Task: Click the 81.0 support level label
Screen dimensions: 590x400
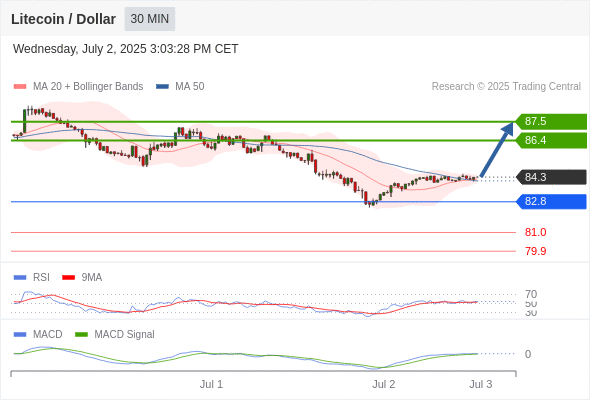Action: [535, 232]
